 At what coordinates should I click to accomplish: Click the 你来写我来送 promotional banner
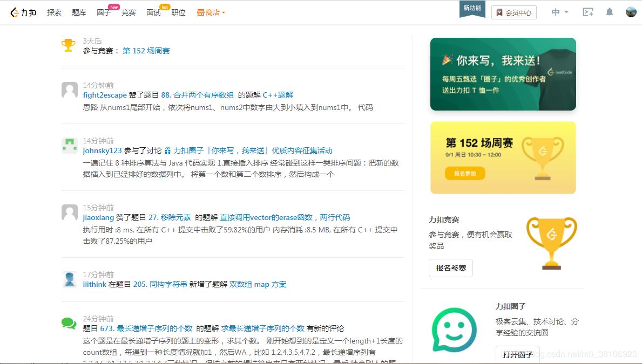click(503, 74)
